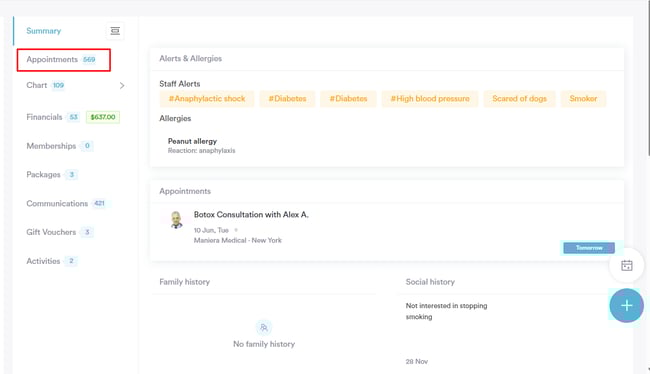This screenshot has width=650, height=374.
Task: Click the practitioner avatar thumbnail
Action: coord(176,219)
